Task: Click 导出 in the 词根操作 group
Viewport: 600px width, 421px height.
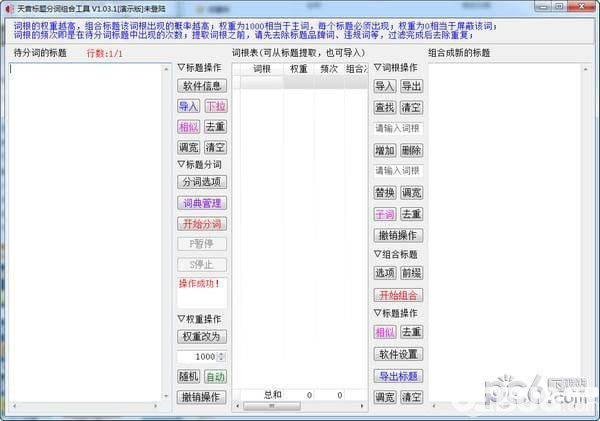Action: tap(411, 86)
